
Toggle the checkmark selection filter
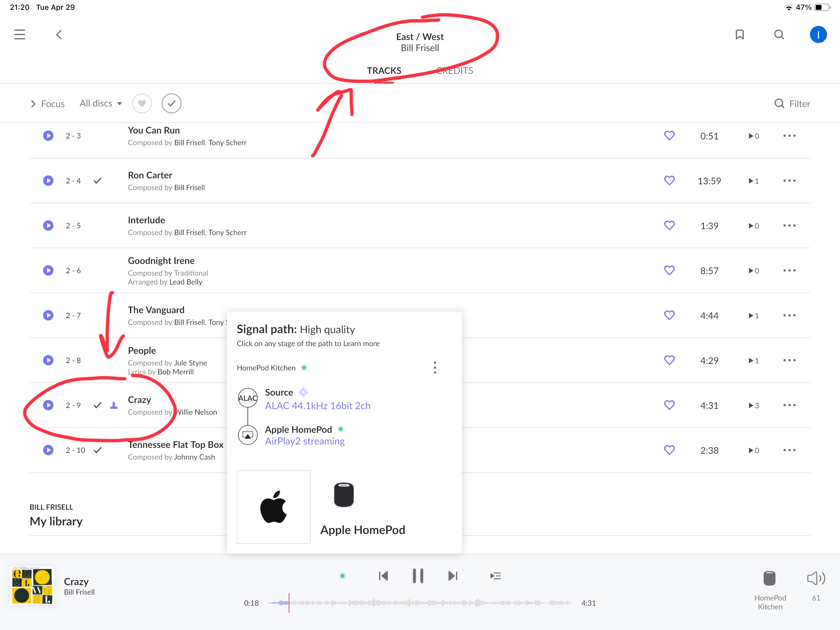(172, 103)
